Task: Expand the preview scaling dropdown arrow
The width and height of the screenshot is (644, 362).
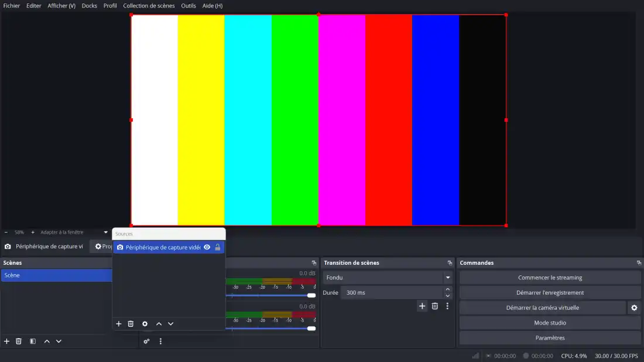Action: point(105,233)
